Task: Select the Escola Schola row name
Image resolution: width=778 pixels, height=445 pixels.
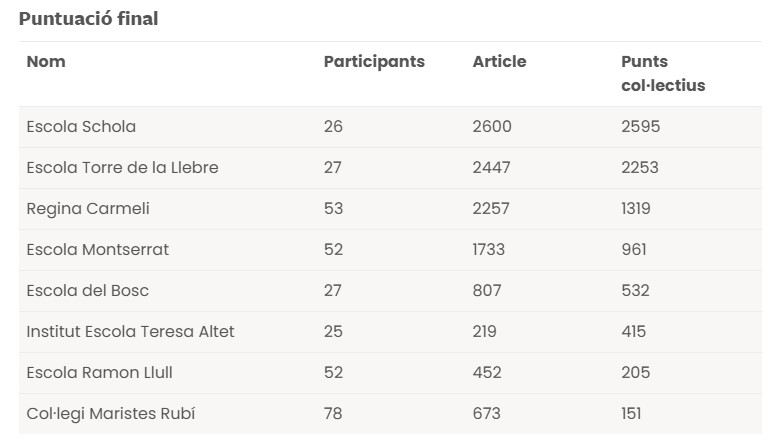Action: pos(81,127)
